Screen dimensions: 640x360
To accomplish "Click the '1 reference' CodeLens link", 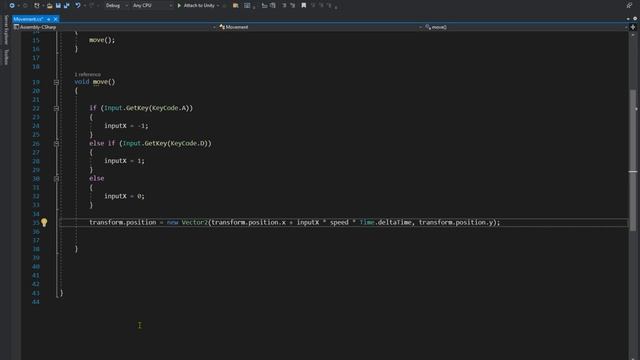I will pyautogui.click(x=87, y=74).
